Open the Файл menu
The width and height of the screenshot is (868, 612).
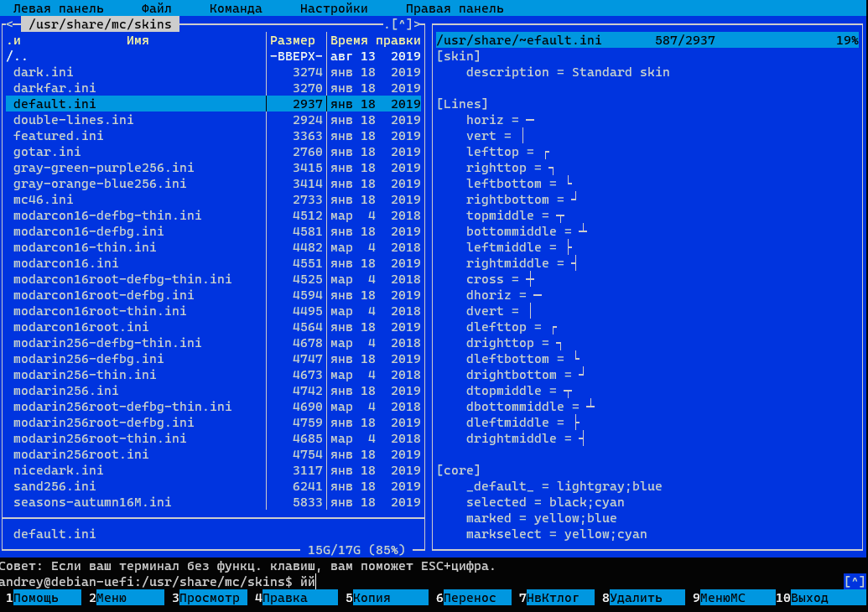[156, 8]
